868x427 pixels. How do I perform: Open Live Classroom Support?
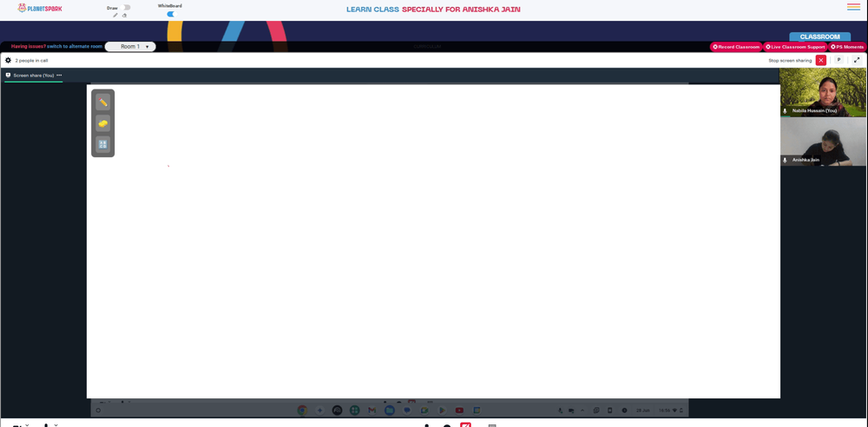tap(795, 47)
